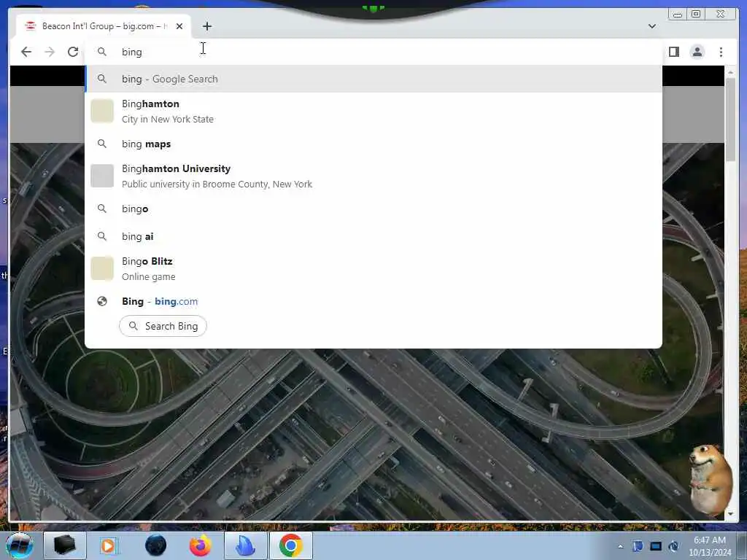747x560 pixels.
Task: Click the page vertical scrollbar thumb
Action: (730, 120)
